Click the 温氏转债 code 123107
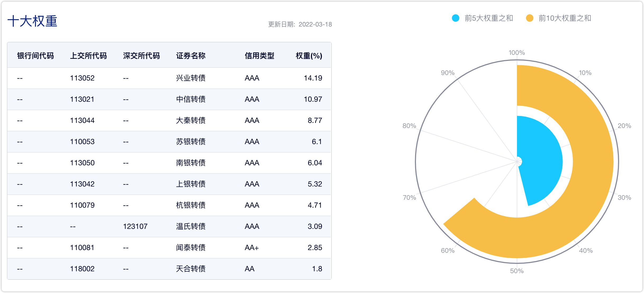Image resolution: width=644 pixels, height=293 pixels. [135, 226]
